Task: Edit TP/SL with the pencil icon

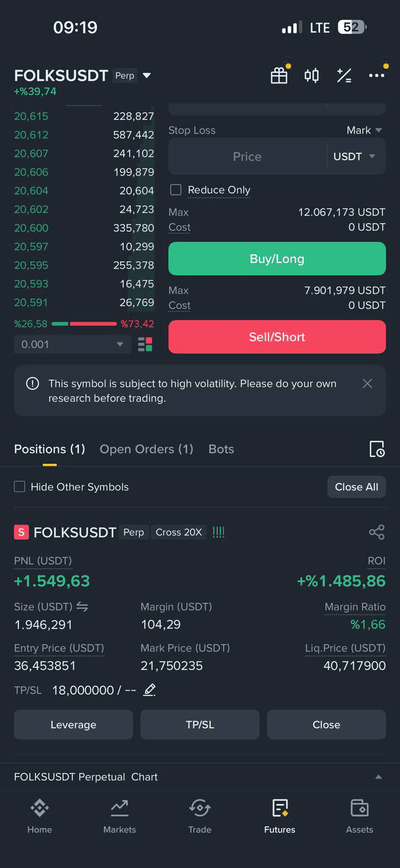Action: [150, 690]
